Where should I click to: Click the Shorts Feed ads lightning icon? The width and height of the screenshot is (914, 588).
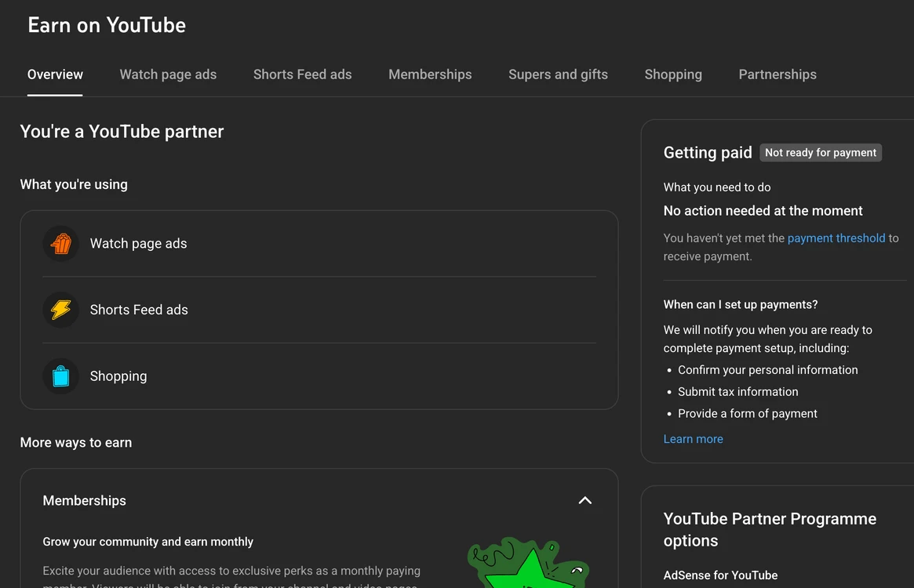click(x=60, y=310)
